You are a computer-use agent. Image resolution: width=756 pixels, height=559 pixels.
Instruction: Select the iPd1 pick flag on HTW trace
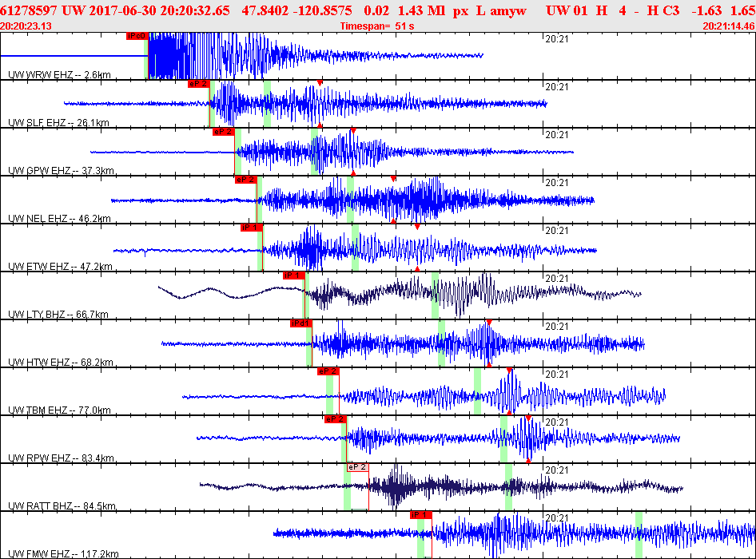click(300, 323)
